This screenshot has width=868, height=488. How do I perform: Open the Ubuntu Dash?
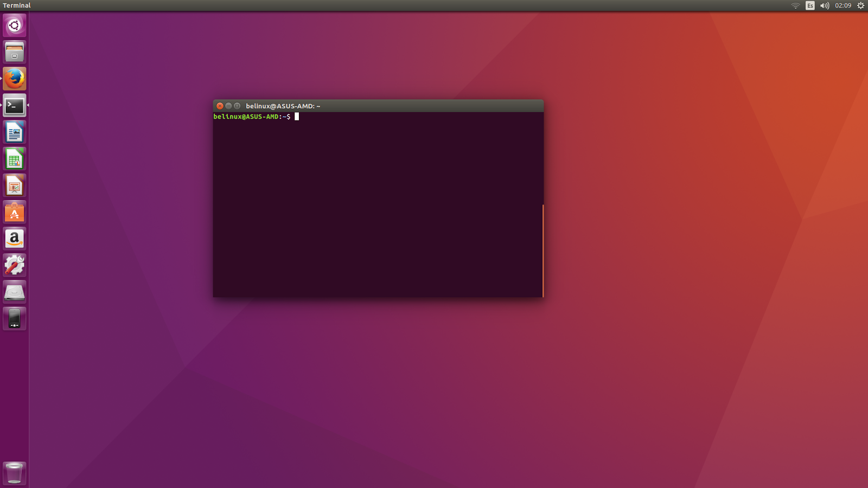(x=14, y=25)
